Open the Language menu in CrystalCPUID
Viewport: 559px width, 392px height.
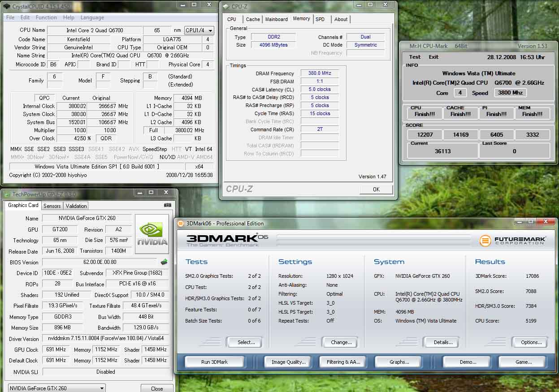(92, 17)
